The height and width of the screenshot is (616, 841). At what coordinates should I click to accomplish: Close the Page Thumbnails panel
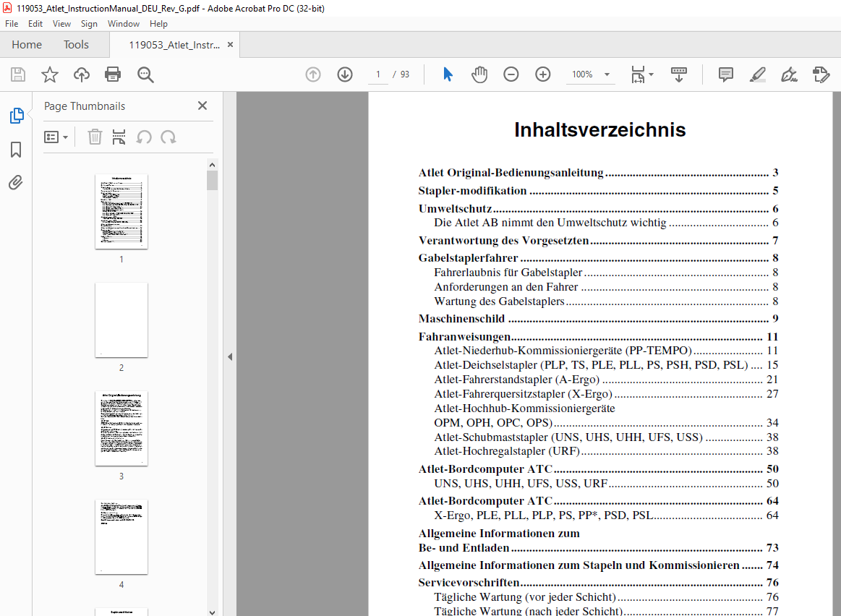coord(202,106)
